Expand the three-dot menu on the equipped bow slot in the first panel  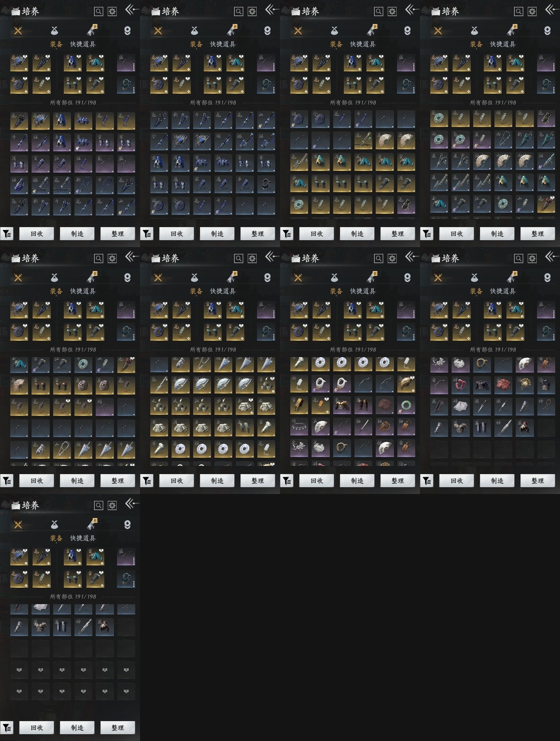[x=134, y=67]
